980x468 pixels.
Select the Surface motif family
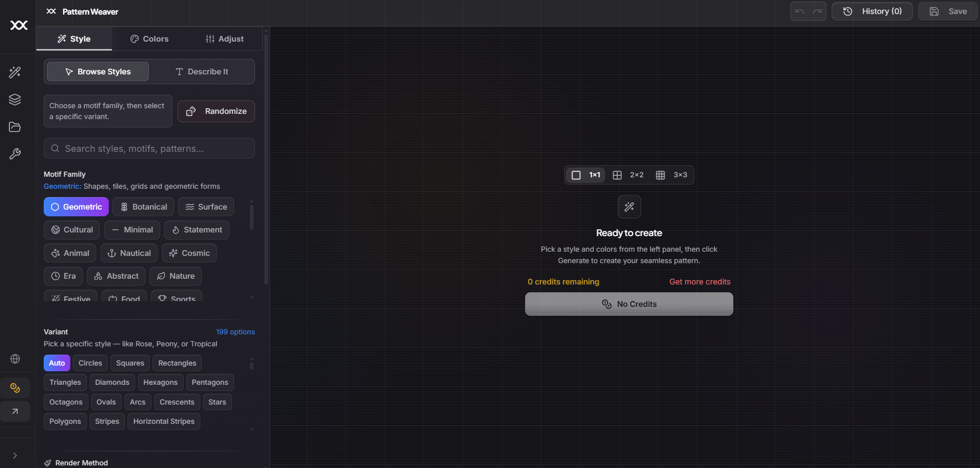pos(206,207)
